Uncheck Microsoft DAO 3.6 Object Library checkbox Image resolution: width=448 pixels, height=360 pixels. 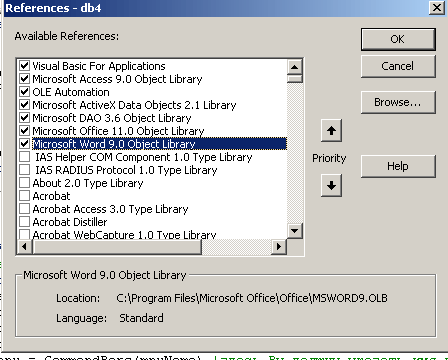click(x=24, y=117)
